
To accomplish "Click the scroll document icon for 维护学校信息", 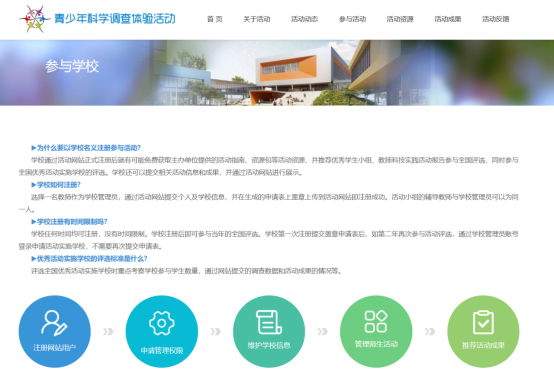I will (x=269, y=322).
